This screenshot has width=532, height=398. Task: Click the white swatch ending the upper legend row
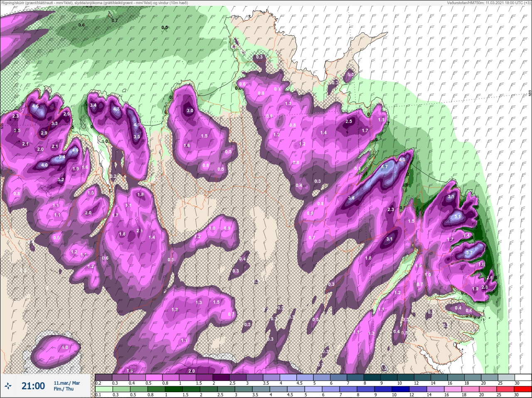coord(522,378)
